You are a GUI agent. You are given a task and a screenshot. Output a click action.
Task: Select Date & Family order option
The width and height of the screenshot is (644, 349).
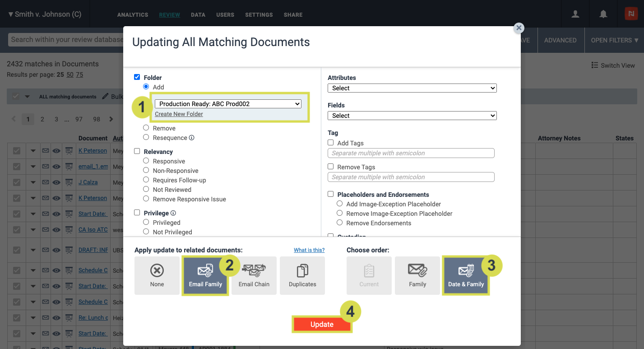(466, 276)
